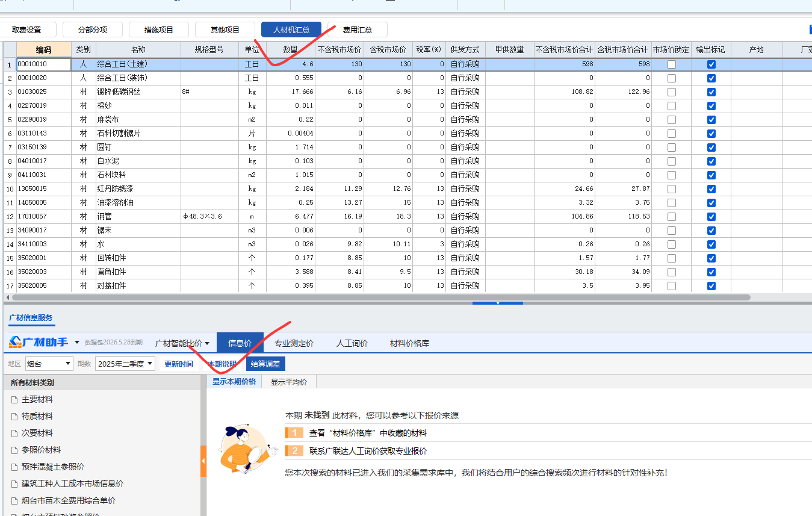The width and height of the screenshot is (812, 516).
Task: Click the orange sidebar collapse handle
Action: coord(203,462)
